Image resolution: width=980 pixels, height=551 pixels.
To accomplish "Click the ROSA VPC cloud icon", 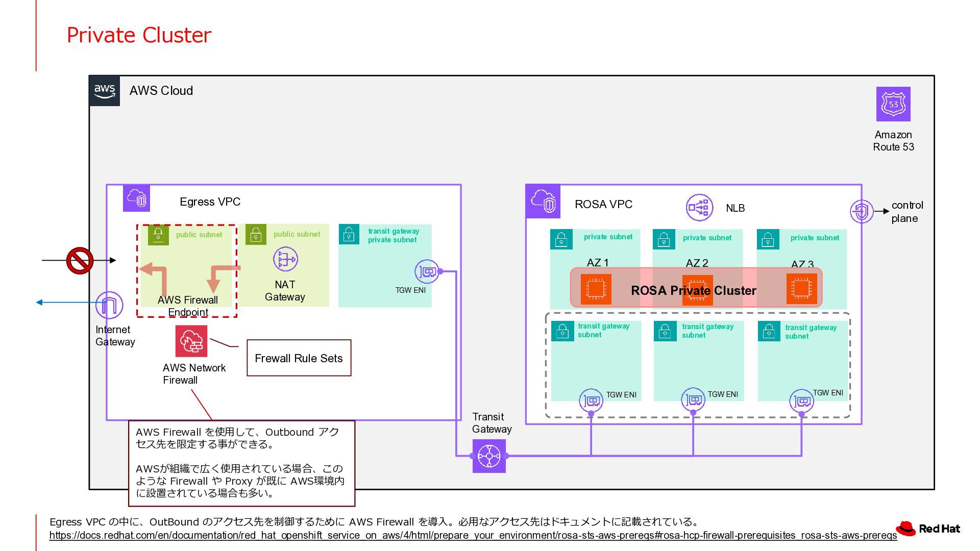I will coord(543,201).
